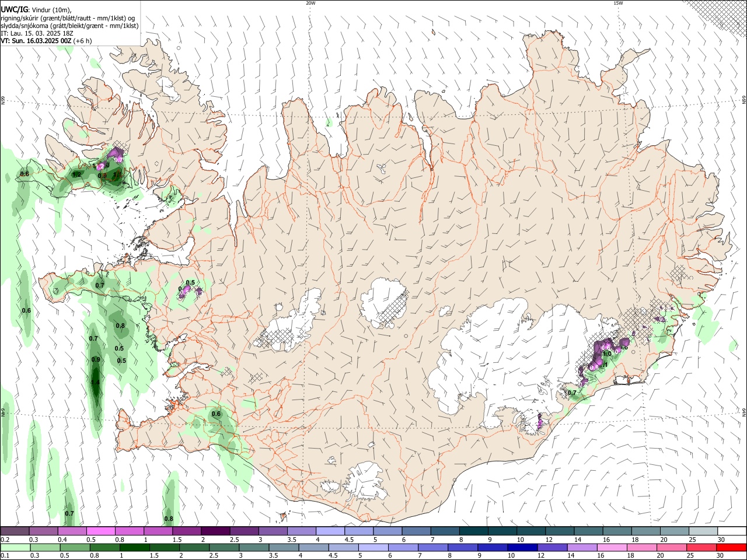Select the dark teal upper-bar swatch between 8 and 9
The image size is (747, 560).
(x=474, y=531)
